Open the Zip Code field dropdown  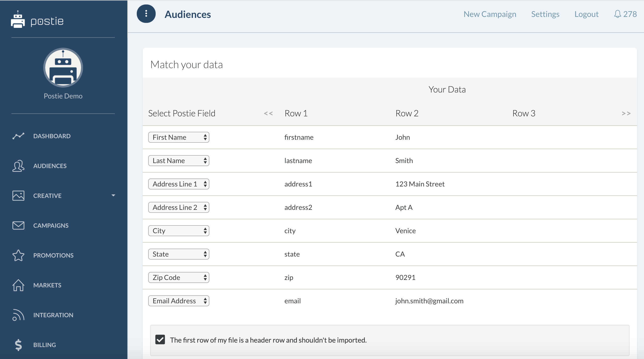pos(179,277)
